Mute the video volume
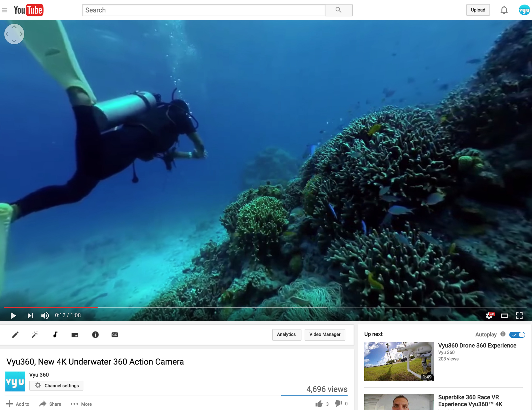Viewport: 532px width, 410px height. (x=45, y=316)
